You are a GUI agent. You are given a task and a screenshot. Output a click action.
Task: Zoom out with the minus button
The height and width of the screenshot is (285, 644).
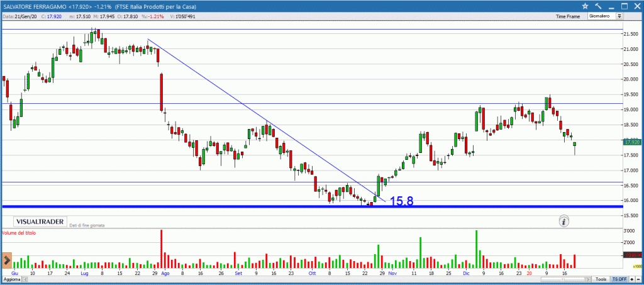tap(638, 279)
